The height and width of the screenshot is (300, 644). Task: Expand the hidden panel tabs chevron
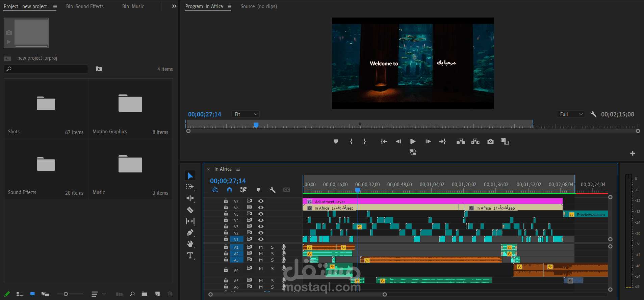(x=174, y=6)
